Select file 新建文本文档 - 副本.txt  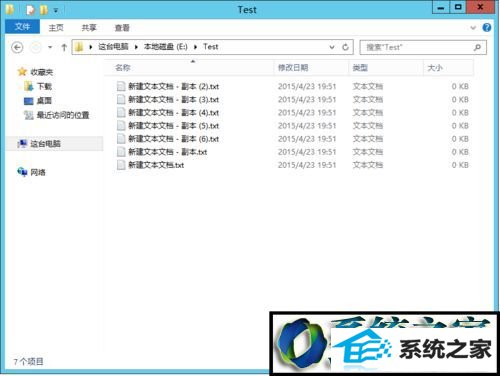click(168, 152)
